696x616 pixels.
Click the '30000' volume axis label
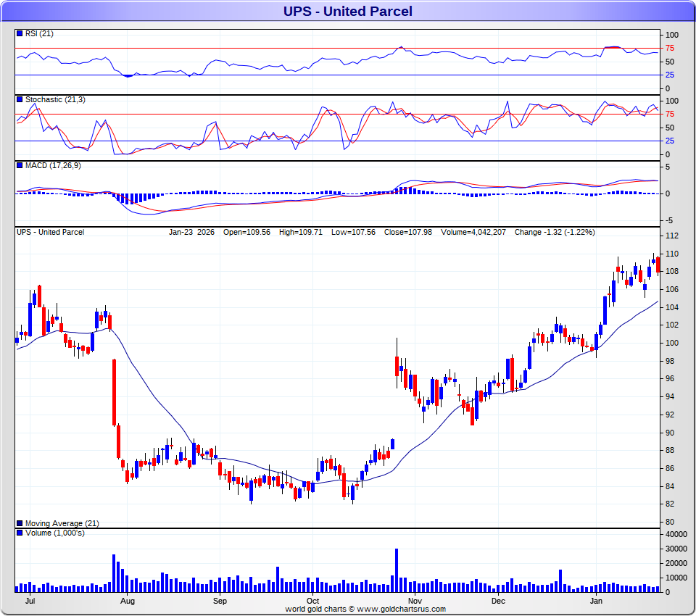[x=676, y=549]
